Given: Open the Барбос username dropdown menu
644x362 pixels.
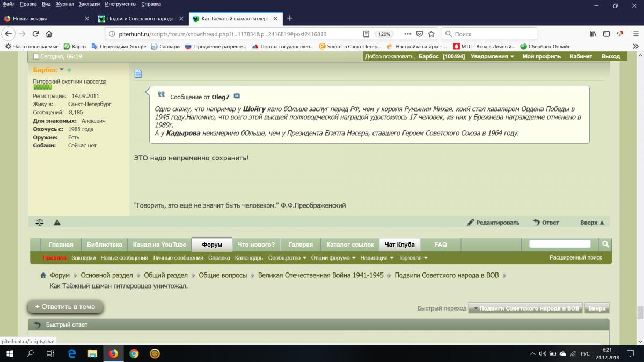Looking at the screenshot, I should (x=62, y=70).
